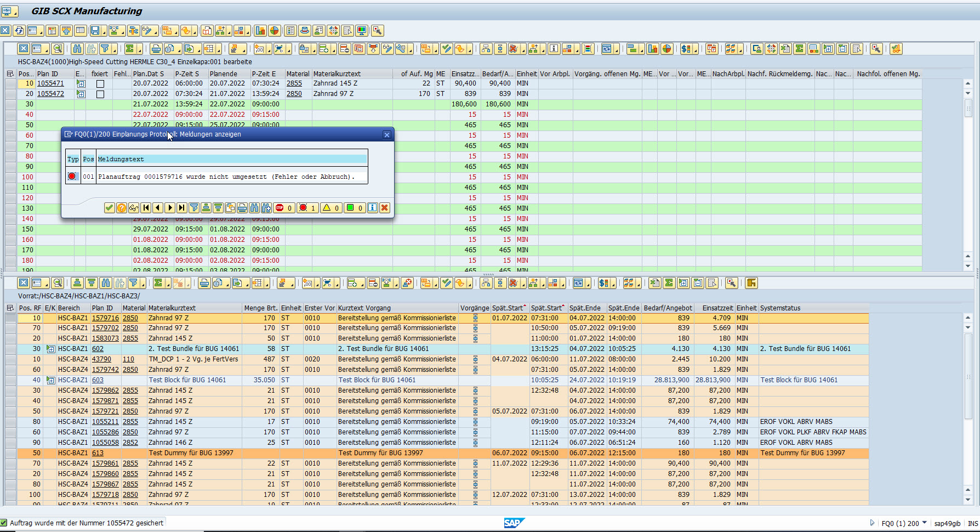Click the Refresh icon in the main toolbar

pyautogui.click(x=19, y=31)
